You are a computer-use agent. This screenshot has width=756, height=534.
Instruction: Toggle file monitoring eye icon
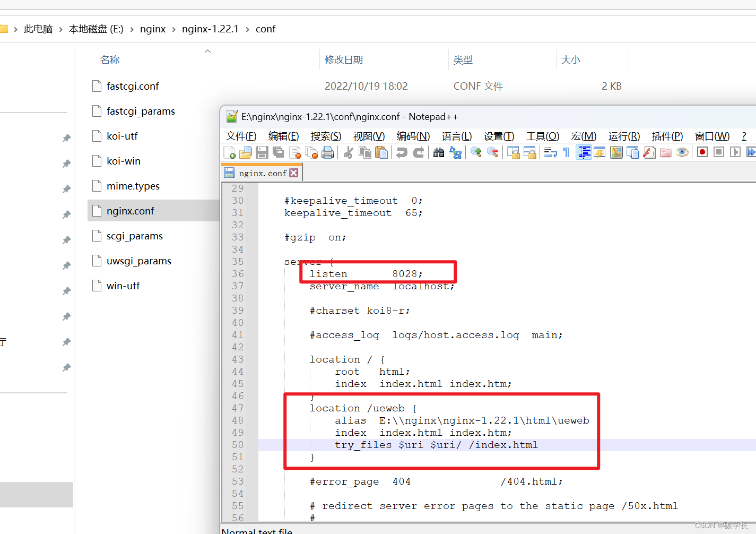682,153
